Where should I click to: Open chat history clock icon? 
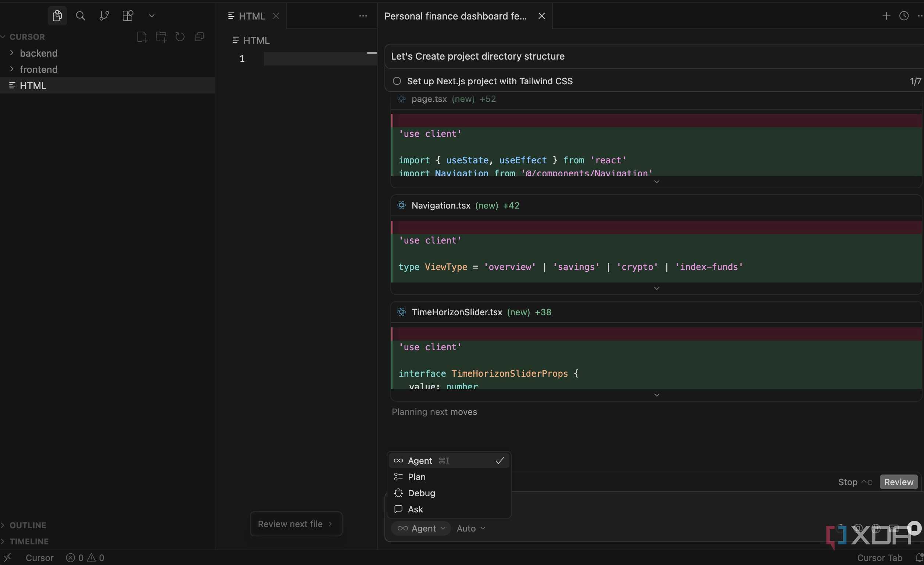pos(904,16)
